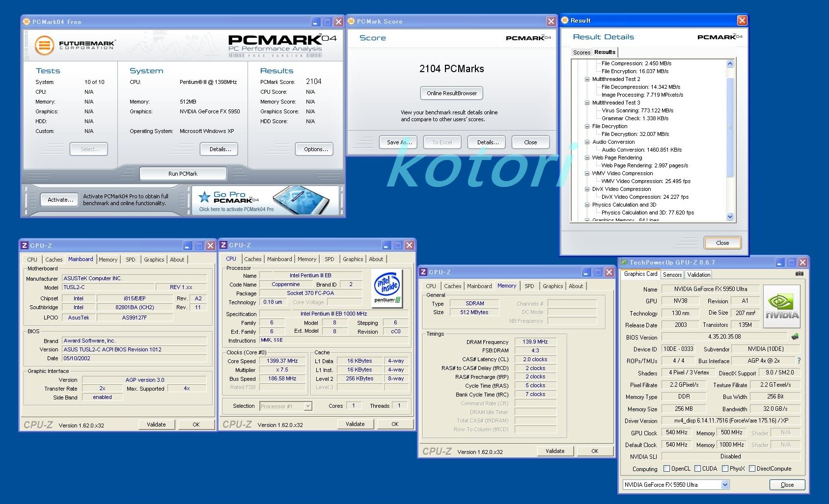Click the Bus Interface question mark in GPU-Z
Image resolution: width=829 pixels, height=504 pixels.
click(x=799, y=361)
